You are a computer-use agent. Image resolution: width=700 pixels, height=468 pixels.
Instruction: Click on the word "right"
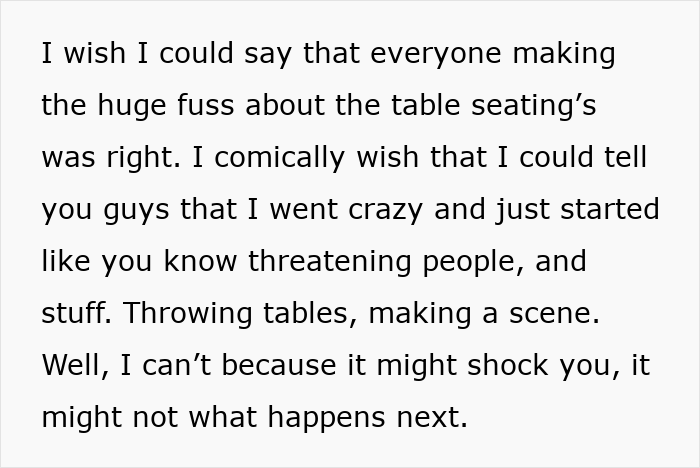(143, 157)
